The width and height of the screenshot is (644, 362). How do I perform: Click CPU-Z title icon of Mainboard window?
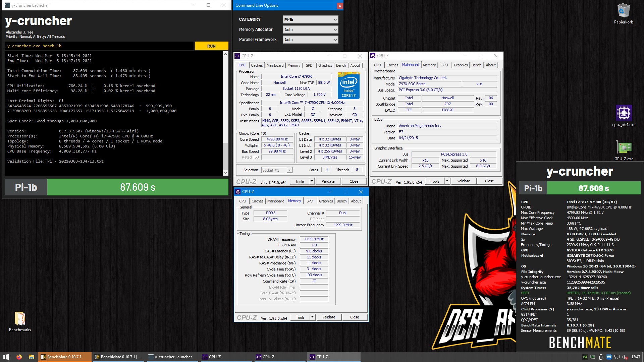tap(373, 56)
